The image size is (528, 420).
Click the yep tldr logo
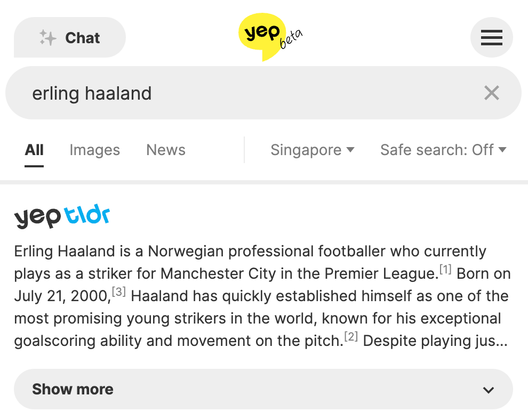[62, 216]
